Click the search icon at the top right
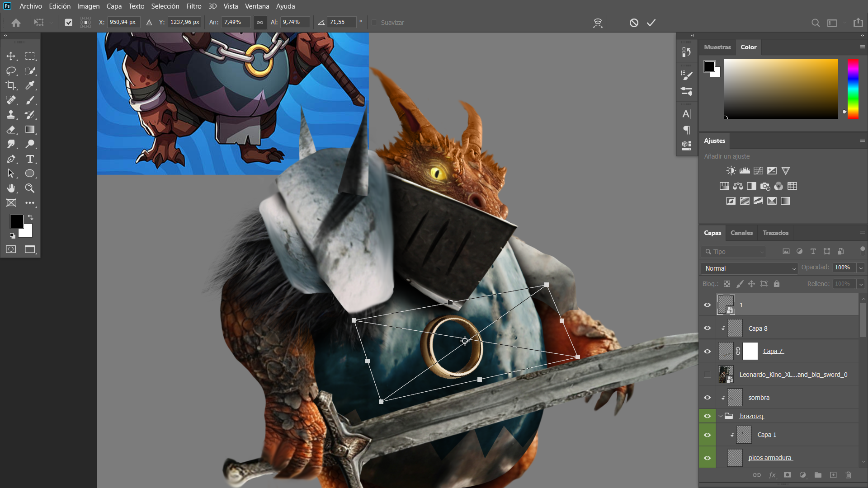868x488 pixels. 815,23
